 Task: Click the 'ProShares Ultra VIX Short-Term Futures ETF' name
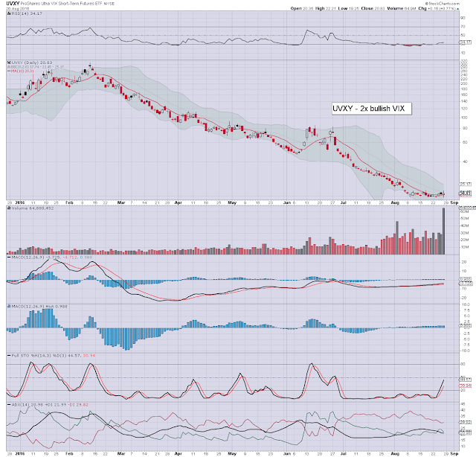tap(62, 4)
